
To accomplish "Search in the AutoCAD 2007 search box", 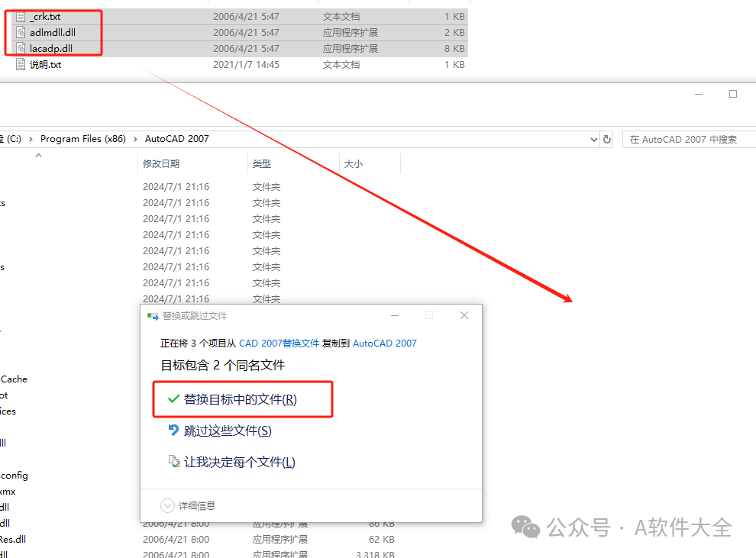I will pyautogui.click(x=689, y=139).
